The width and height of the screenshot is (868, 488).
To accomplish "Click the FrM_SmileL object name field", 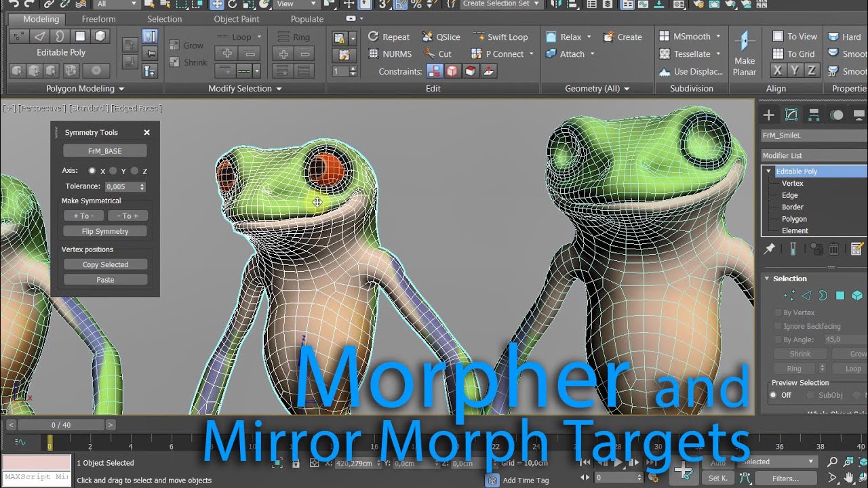I will 814,136.
